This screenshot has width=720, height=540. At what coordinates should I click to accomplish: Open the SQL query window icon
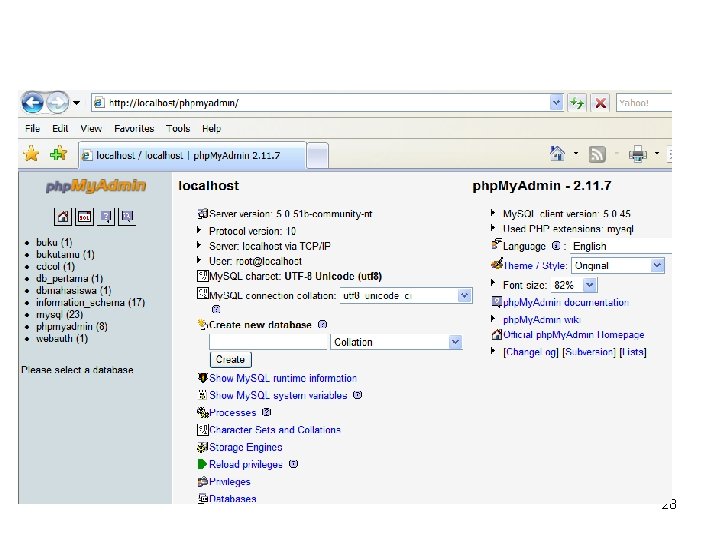coord(84,216)
